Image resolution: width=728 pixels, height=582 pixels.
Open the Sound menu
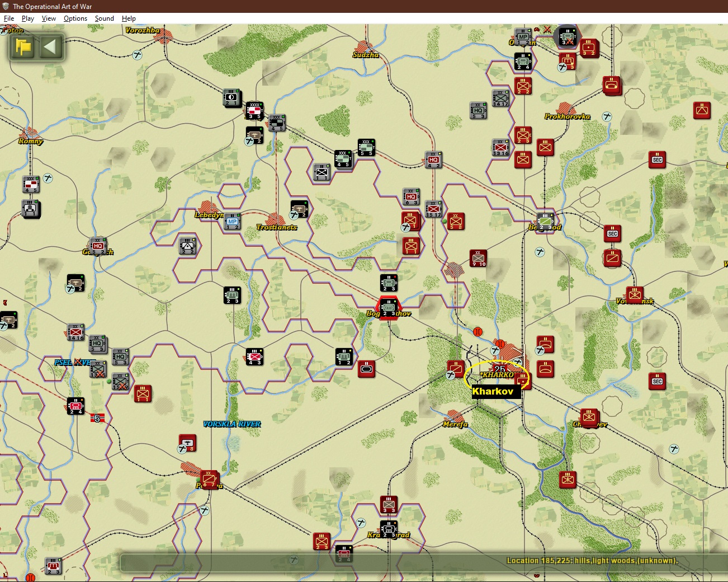104,18
